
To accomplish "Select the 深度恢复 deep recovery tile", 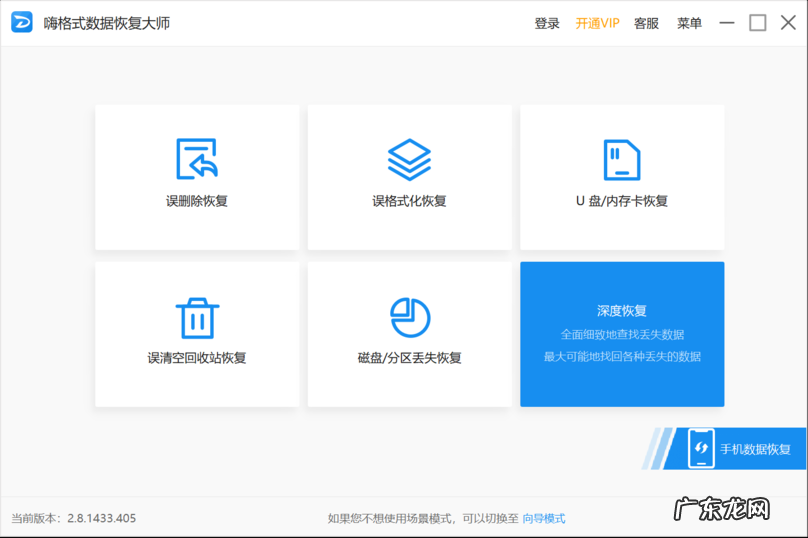I will pyautogui.click(x=622, y=334).
